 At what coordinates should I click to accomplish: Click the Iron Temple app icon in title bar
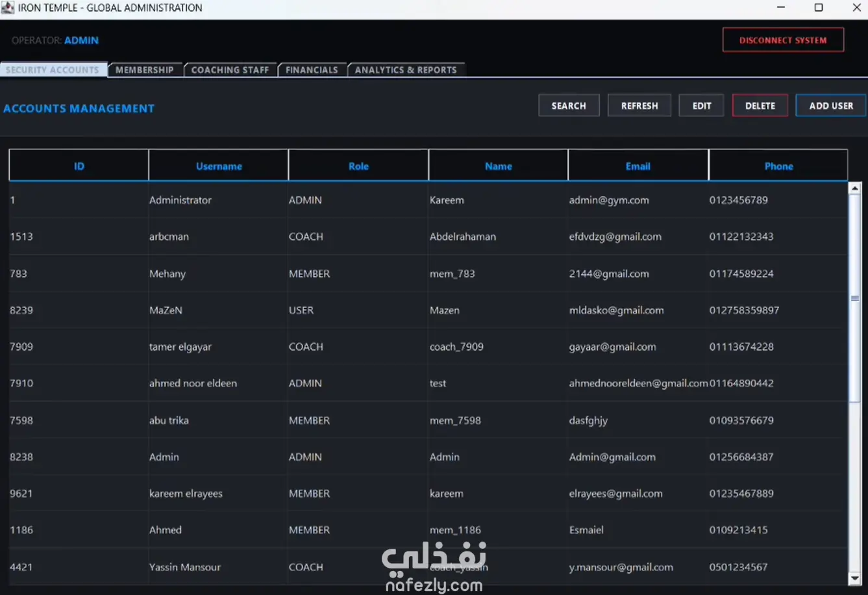(x=8, y=8)
